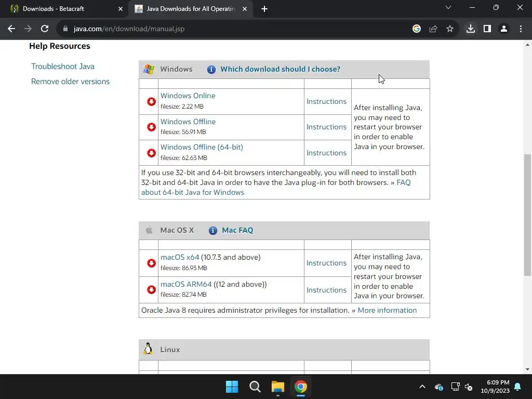The image size is (532, 399).
Task: Open the Chrome downloads tray icon
Action: 471,29
